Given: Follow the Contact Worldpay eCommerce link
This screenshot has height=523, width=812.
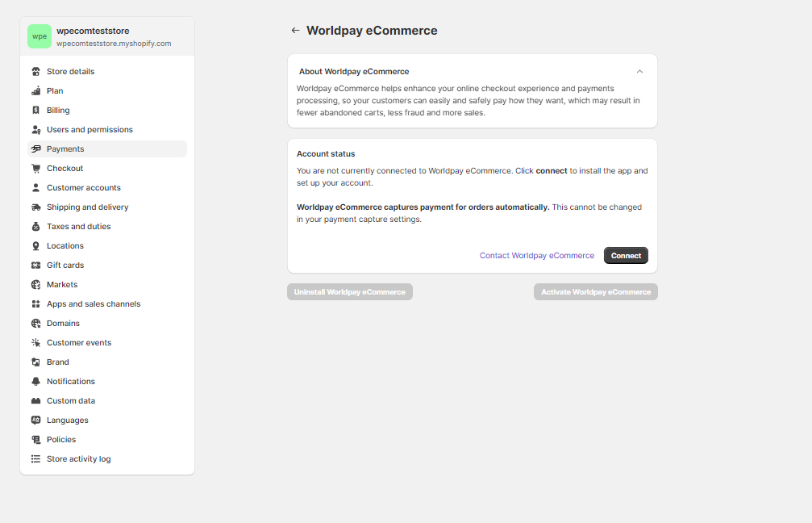Looking at the screenshot, I should 536,256.
